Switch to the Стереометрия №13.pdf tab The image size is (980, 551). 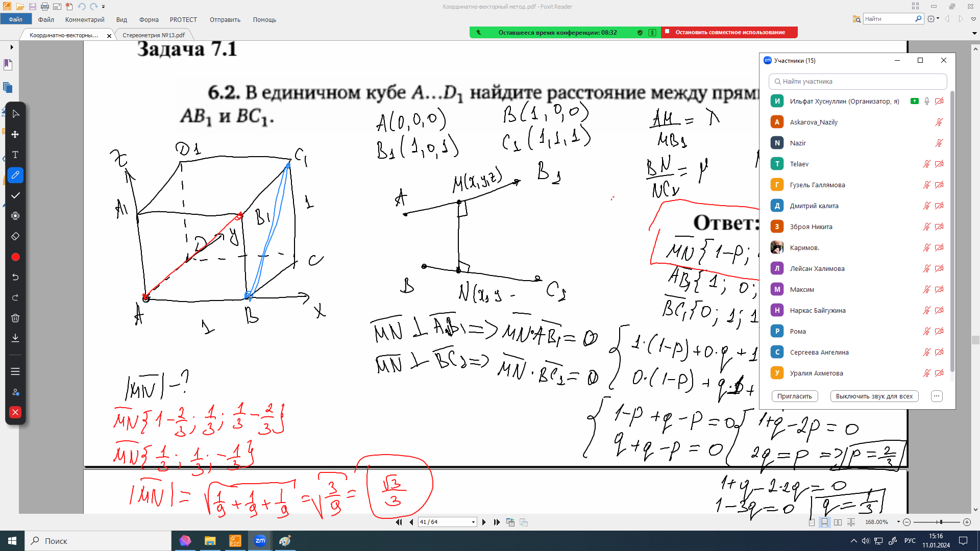[154, 35]
